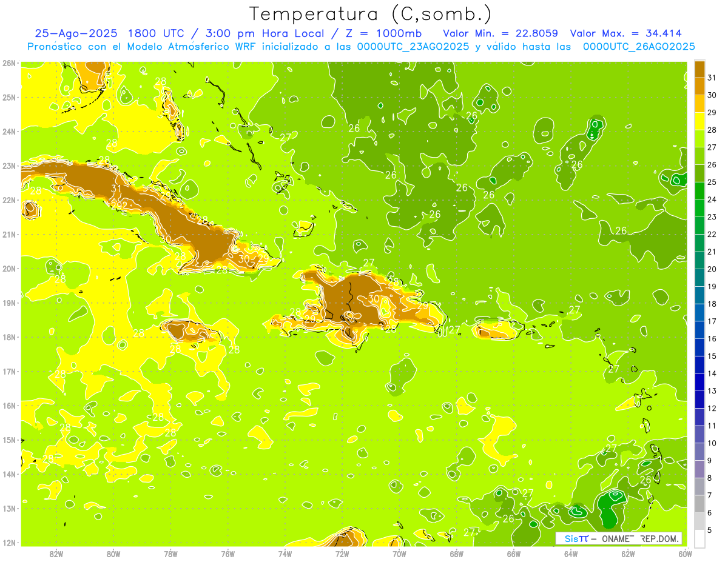Click the latitude axis label "16N"
The image size is (728, 562).
coord(9,406)
